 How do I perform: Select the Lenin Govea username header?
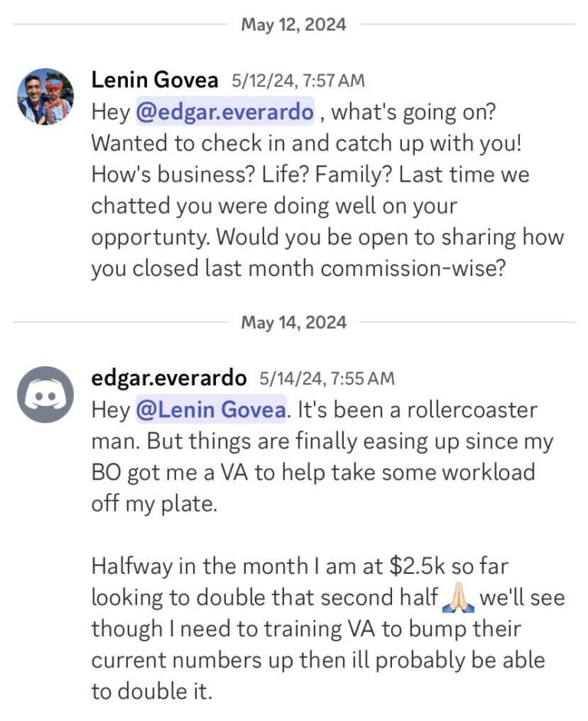pyautogui.click(x=155, y=80)
